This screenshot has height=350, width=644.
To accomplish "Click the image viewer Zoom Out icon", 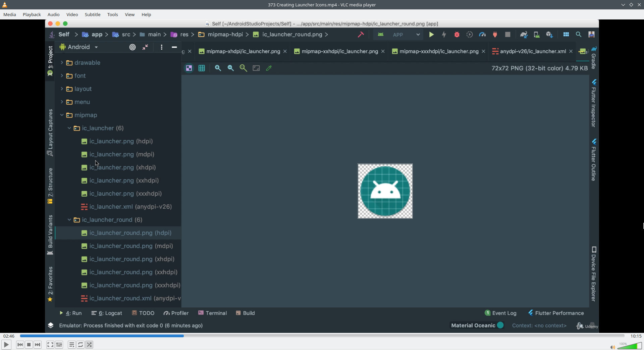I will pyautogui.click(x=231, y=68).
